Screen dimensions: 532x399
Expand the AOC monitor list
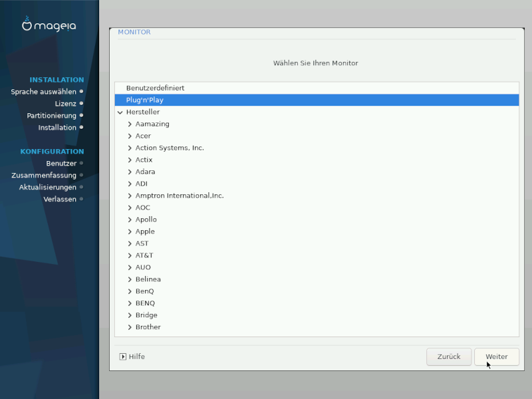click(x=130, y=207)
